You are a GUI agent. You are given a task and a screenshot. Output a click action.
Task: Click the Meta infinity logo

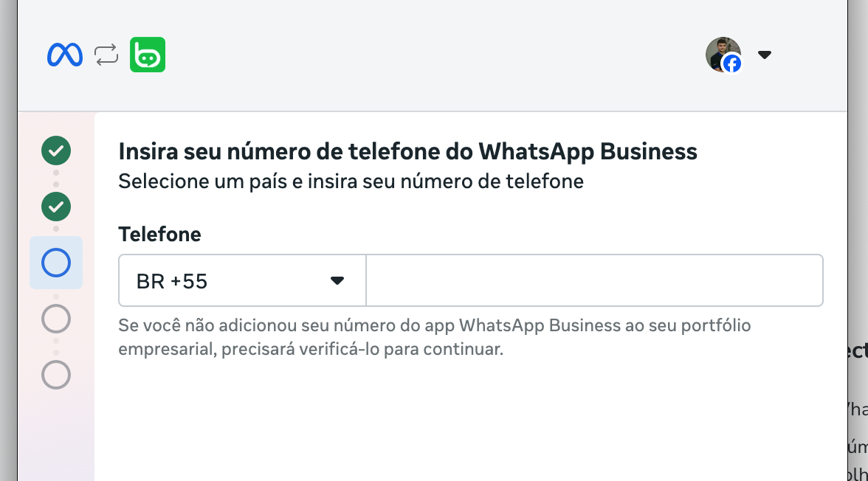click(65, 55)
